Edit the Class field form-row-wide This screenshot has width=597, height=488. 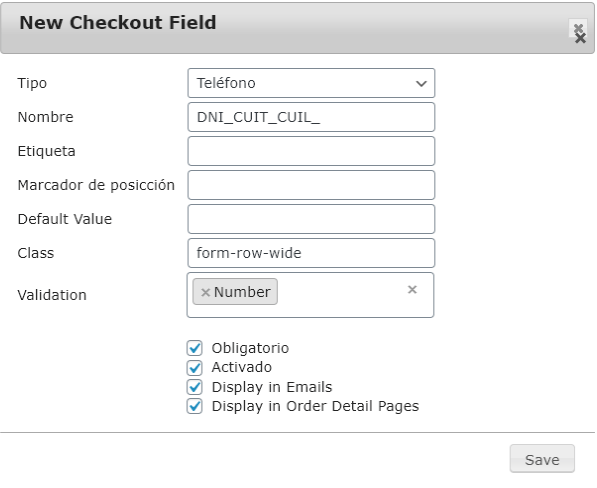pyautogui.click(x=311, y=253)
